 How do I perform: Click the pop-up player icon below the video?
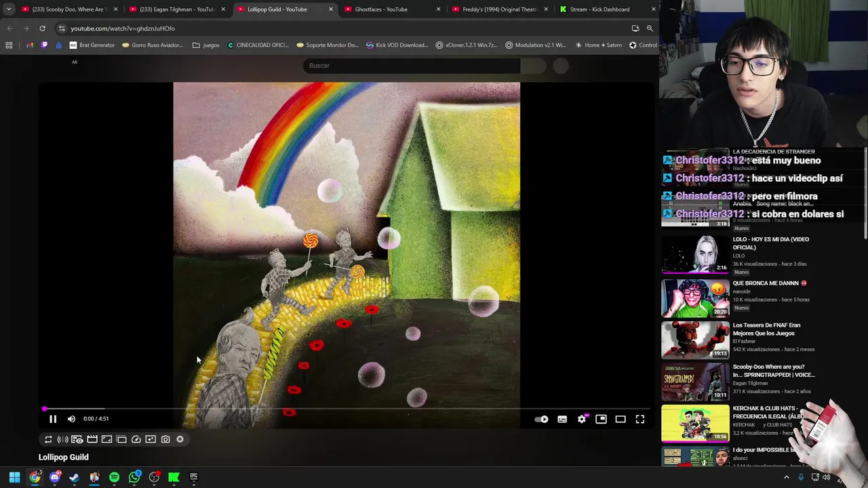click(121, 439)
